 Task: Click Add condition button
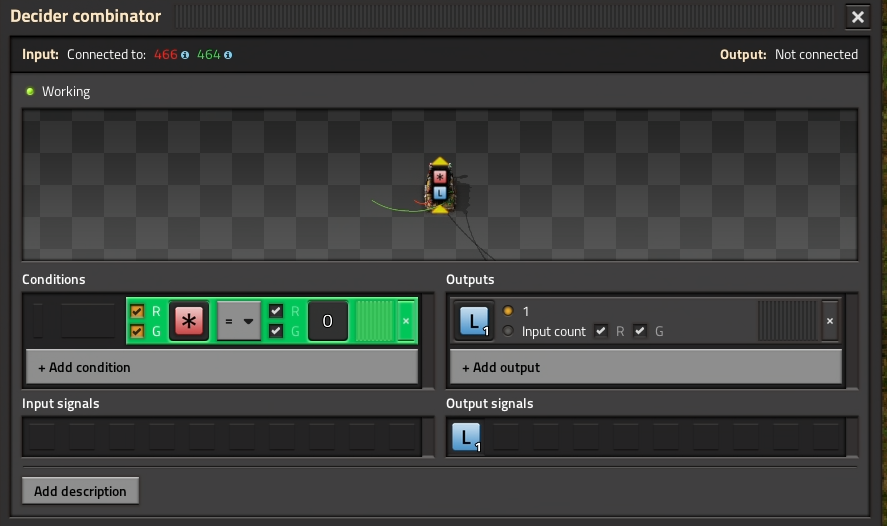click(x=222, y=367)
